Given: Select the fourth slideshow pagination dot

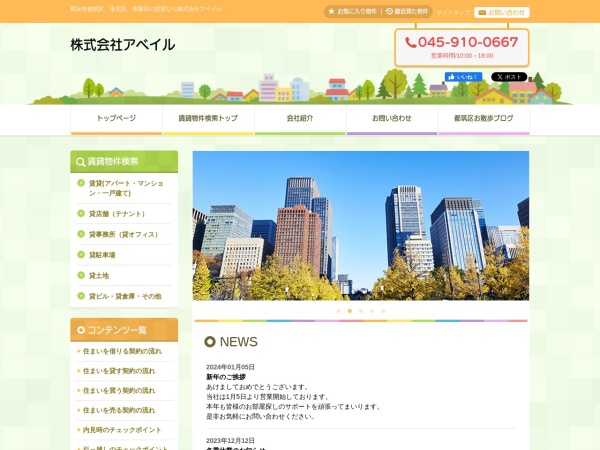Looking at the screenshot, I should pyautogui.click(x=372, y=311).
